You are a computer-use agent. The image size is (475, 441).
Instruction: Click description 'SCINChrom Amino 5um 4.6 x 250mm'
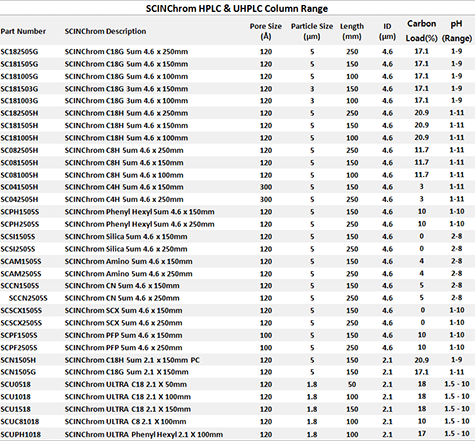(129, 274)
